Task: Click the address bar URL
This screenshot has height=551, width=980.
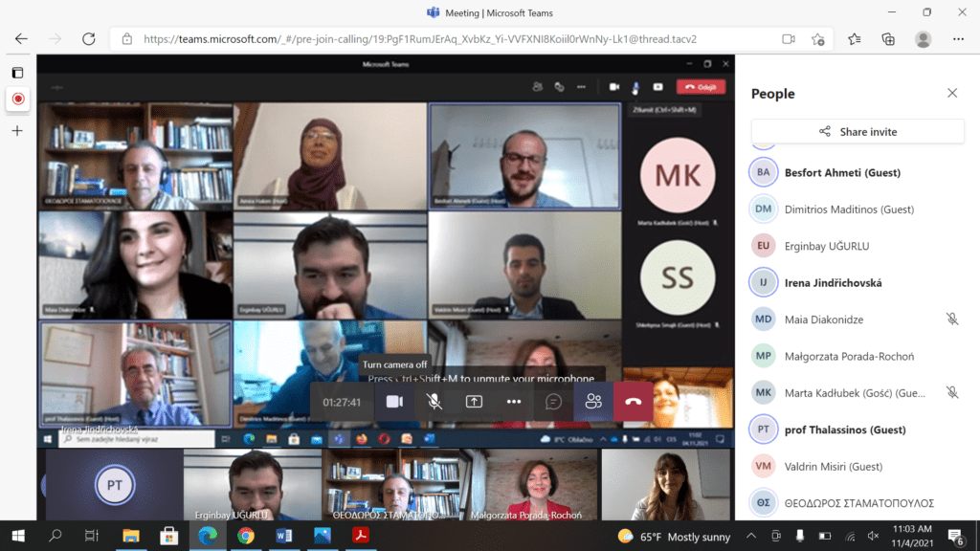Action: point(420,38)
